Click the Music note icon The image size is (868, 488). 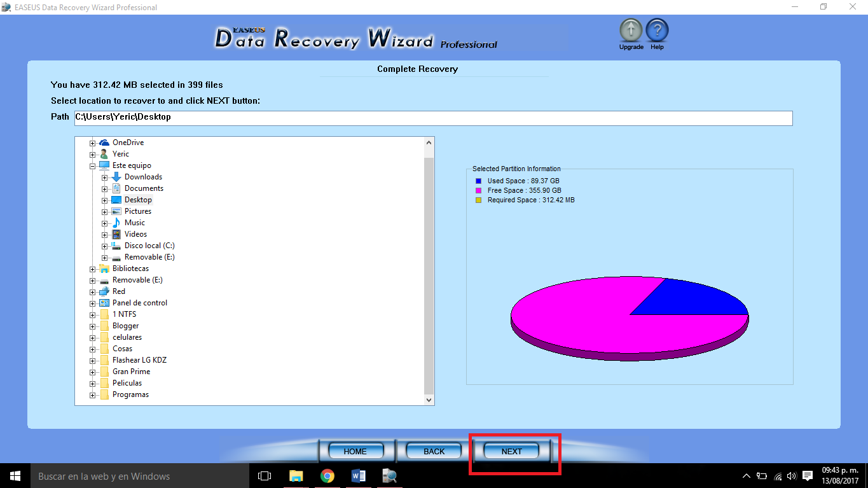pos(116,223)
